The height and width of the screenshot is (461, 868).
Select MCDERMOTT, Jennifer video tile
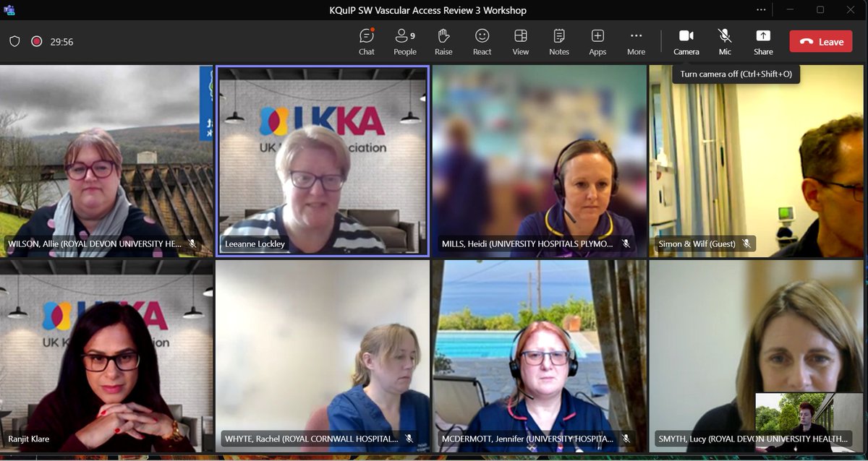point(540,356)
